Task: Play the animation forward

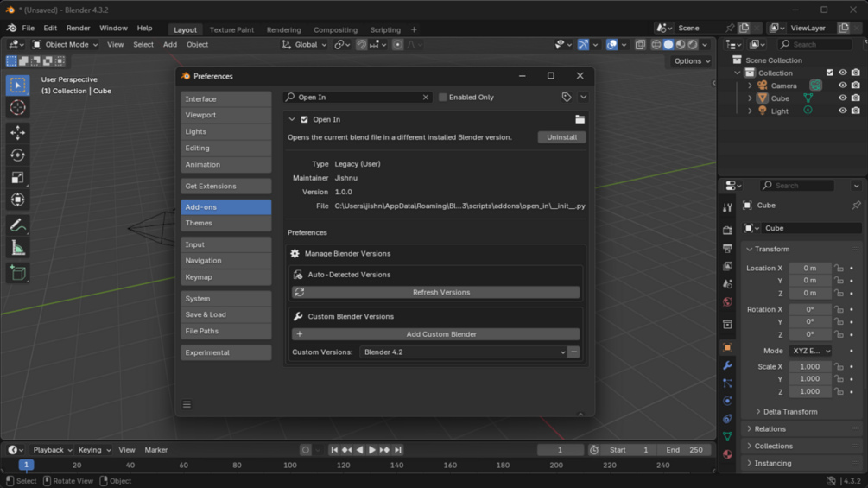Action: (x=372, y=450)
